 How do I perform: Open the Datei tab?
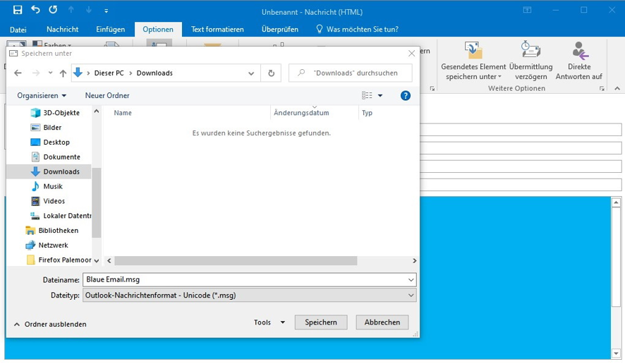18,30
